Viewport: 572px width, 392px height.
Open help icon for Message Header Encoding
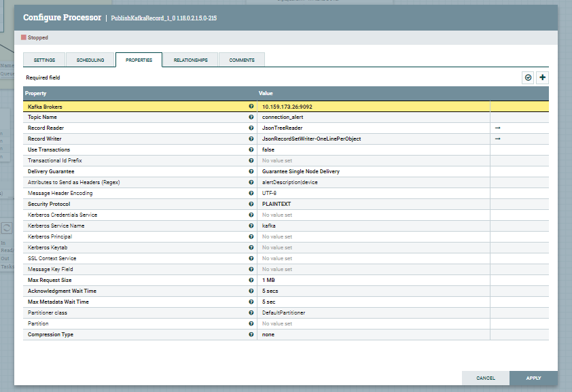point(251,193)
